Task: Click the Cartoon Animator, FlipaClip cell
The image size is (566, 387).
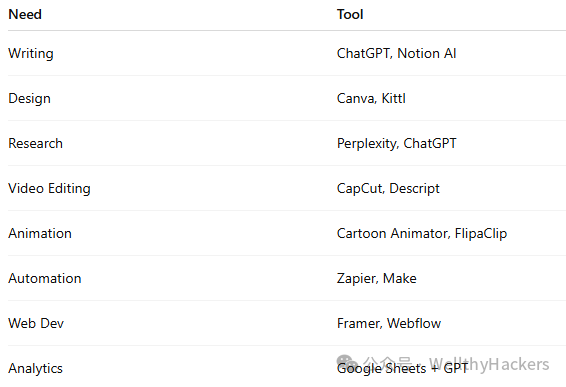Action: (x=422, y=234)
